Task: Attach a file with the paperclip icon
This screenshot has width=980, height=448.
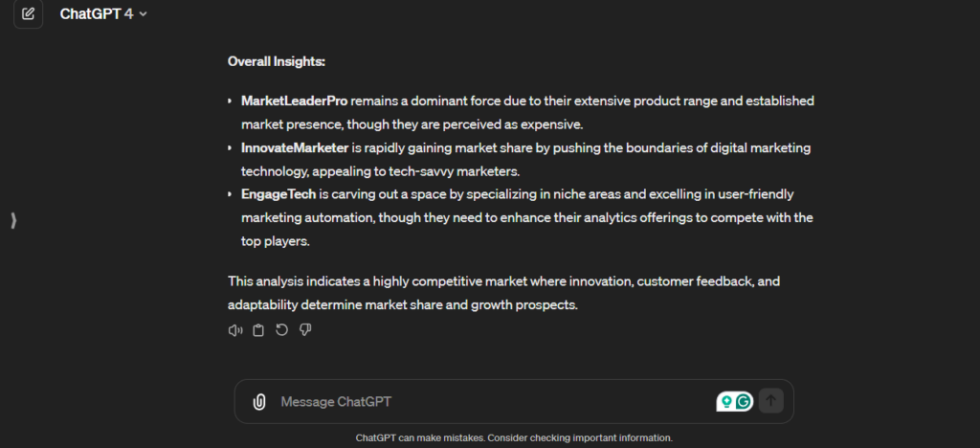Action: (258, 402)
